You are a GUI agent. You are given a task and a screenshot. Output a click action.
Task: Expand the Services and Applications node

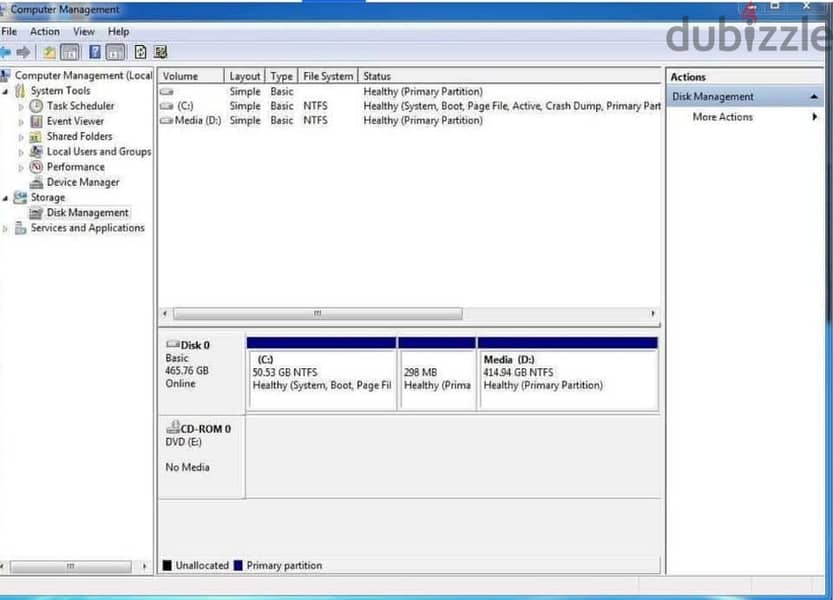(5, 229)
